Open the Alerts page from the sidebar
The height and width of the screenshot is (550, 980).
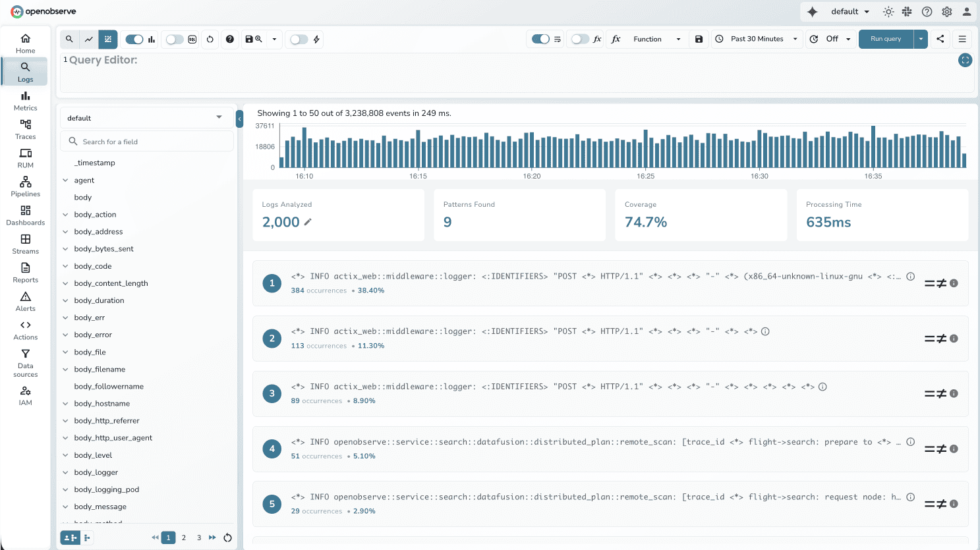tap(25, 301)
